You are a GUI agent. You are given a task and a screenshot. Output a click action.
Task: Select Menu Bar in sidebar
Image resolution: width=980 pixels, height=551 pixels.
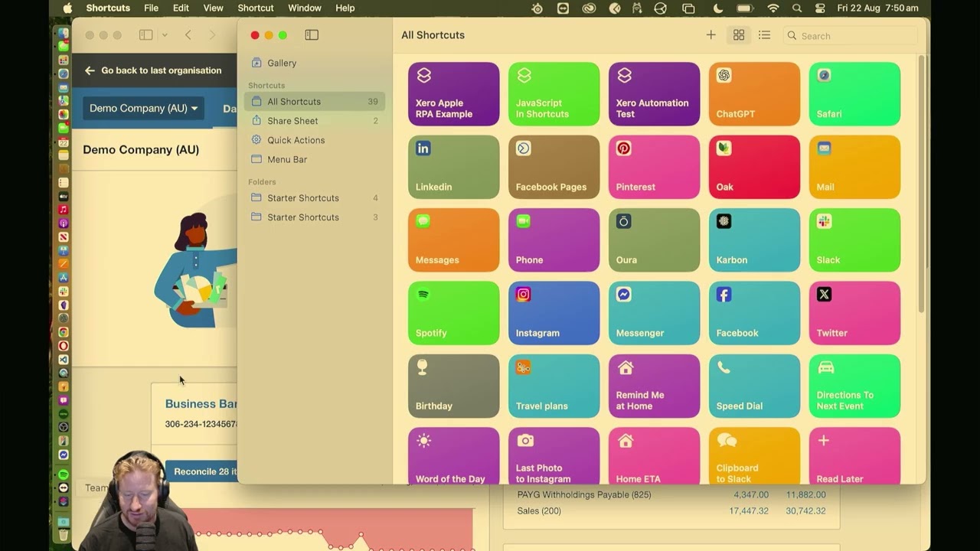click(x=315, y=159)
